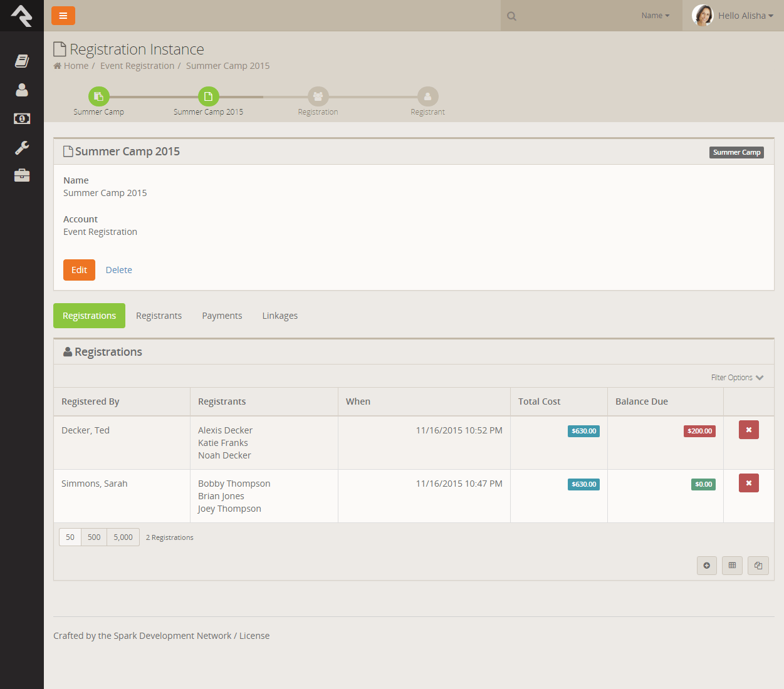Set page size to 500 rows
This screenshot has width=784, height=689.
click(94, 537)
